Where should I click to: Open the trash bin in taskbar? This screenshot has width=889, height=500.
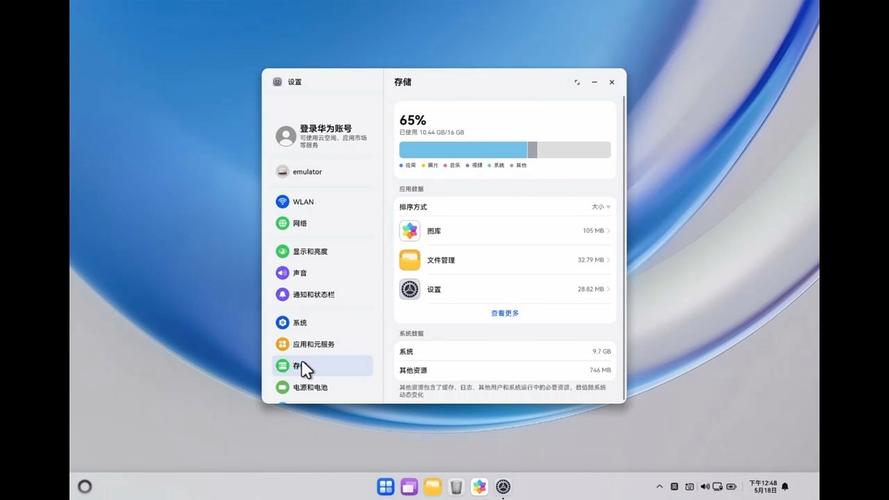tap(456, 486)
